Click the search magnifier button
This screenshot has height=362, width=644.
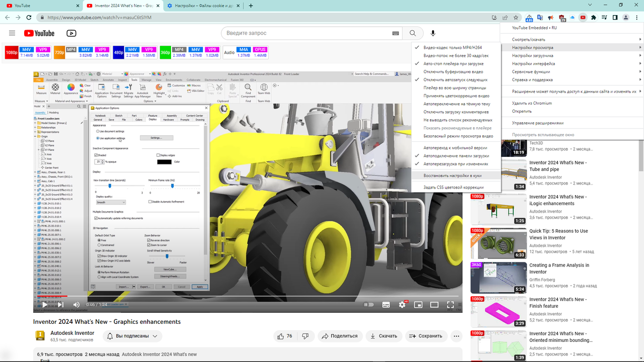coord(413,33)
